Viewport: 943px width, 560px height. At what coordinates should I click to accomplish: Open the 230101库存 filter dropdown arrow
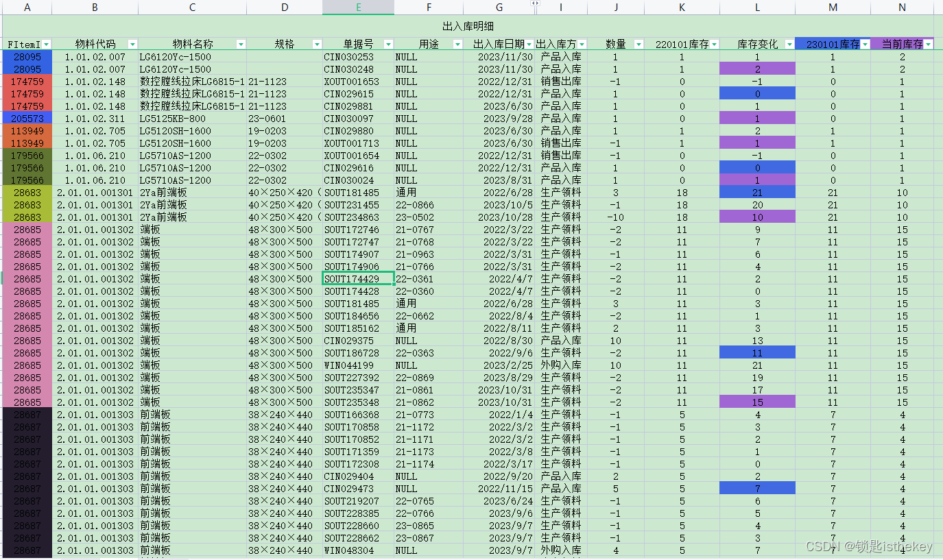click(x=865, y=44)
